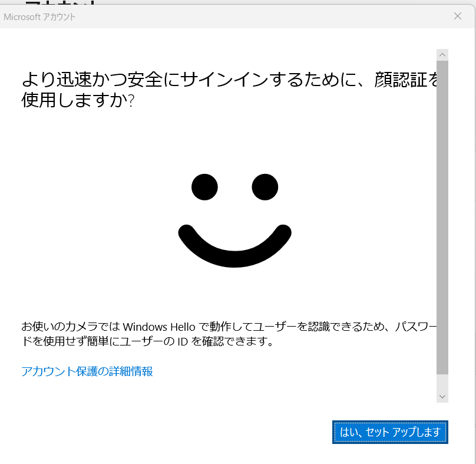
Task: Click the scrollbar up arrow
Action: pos(442,55)
